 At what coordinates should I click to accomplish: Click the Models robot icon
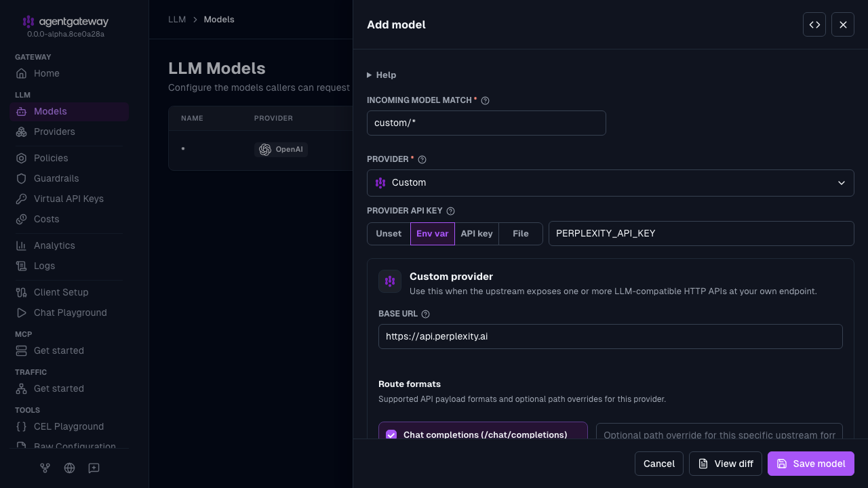tap(22, 111)
